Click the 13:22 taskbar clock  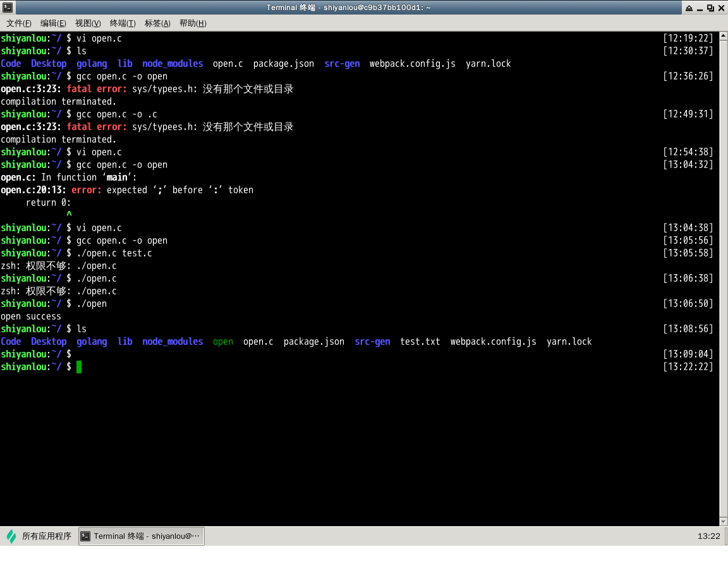(x=708, y=536)
